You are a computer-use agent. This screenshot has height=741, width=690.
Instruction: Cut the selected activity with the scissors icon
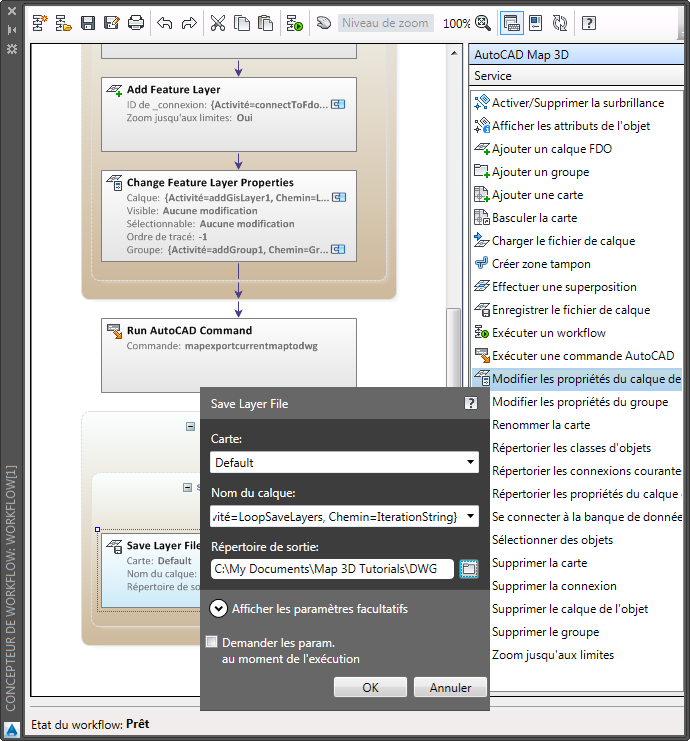click(x=217, y=23)
